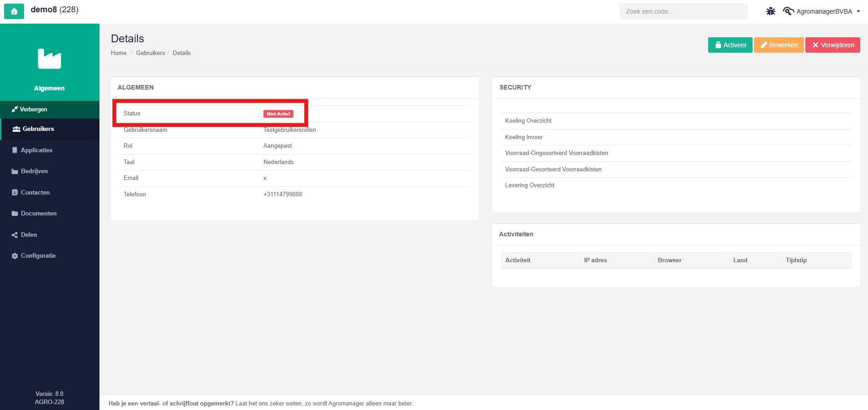The image size is (868, 410).
Task: Click Voorraad-Ongesorteerd Voorraadkisten row
Action: coord(676,153)
